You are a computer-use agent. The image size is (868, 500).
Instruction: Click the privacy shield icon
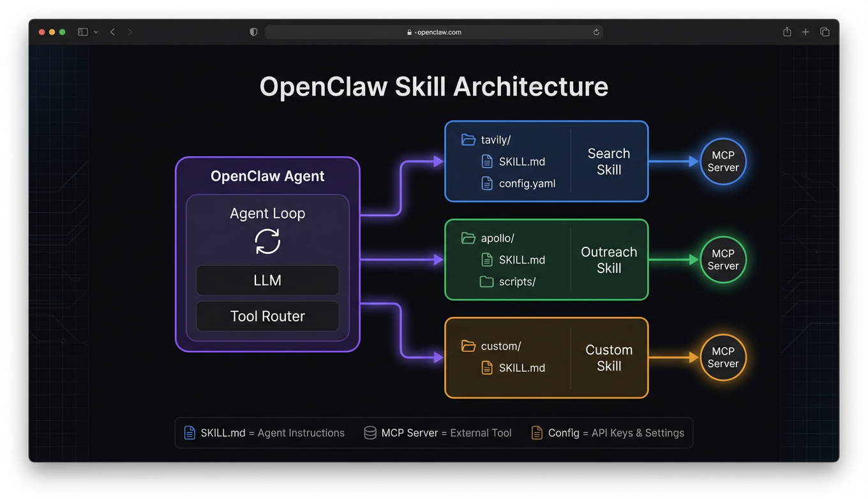253,32
